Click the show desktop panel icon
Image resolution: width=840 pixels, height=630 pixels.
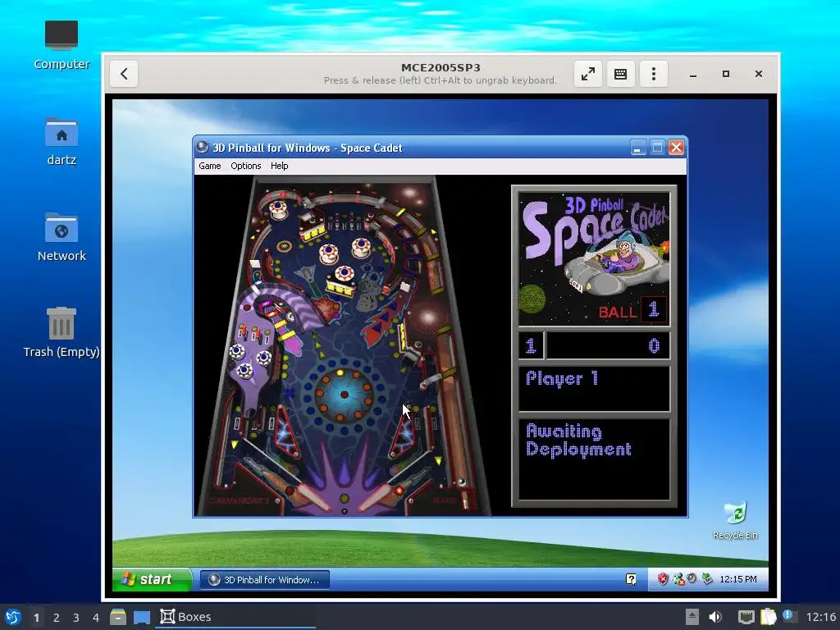point(141,617)
